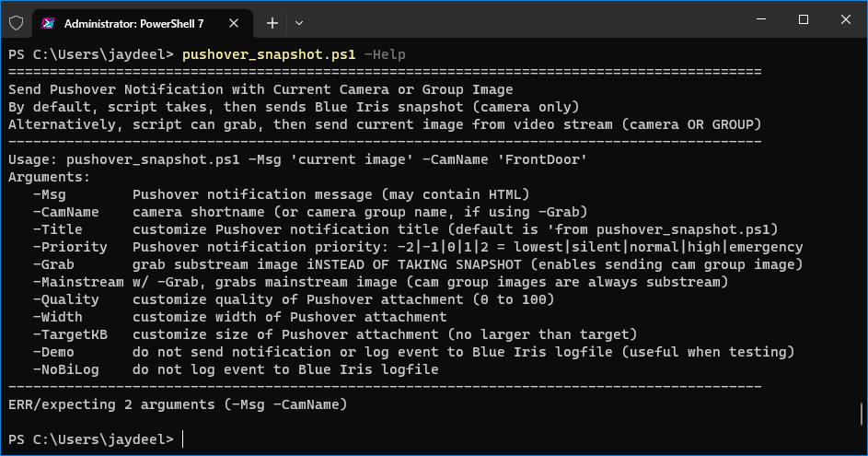
Task: Click the admin shield icon in title bar
Action: [x=17, y=23]
